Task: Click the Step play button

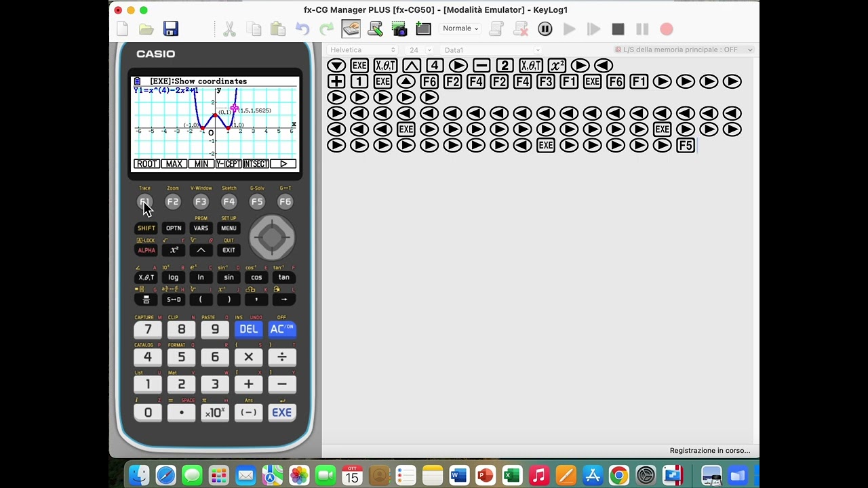Action: coord(594,29)
